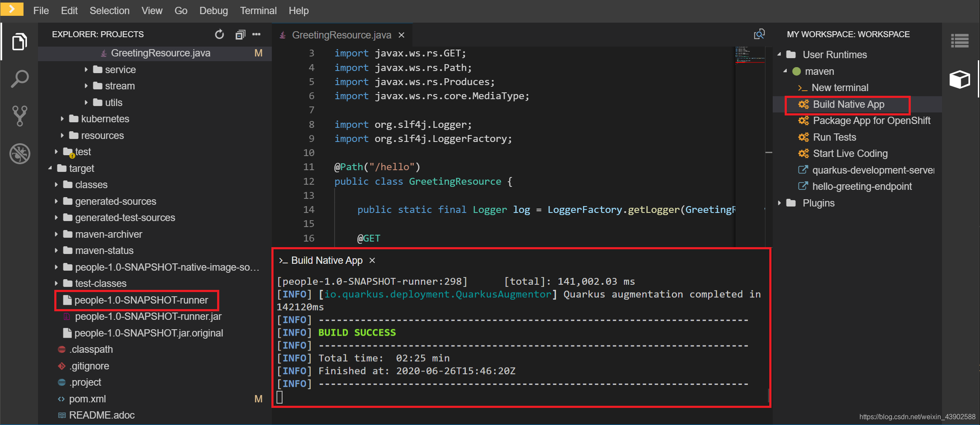Close the Build Native App terminal tab
This screenshot has height=425, width=980.
point(372,260)
